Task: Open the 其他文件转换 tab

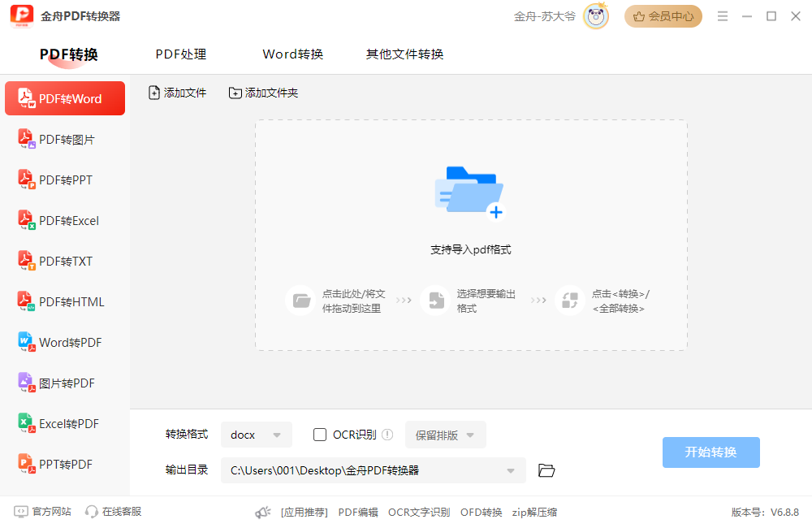Action: pos(404,54)
